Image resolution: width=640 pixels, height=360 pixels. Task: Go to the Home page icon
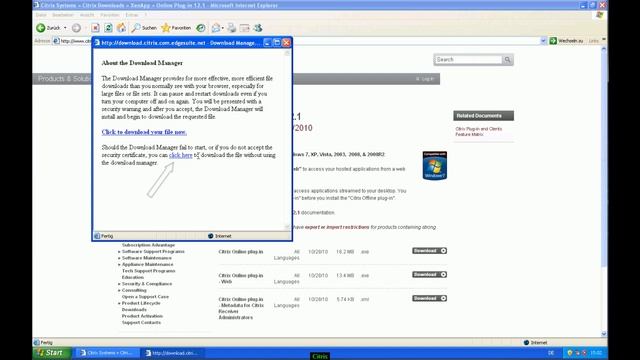121,28
